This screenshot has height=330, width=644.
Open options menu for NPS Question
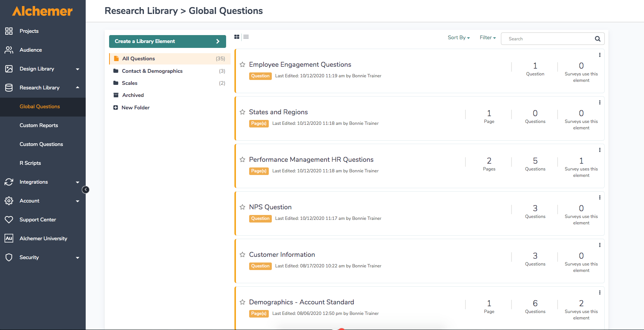point(599,198)
